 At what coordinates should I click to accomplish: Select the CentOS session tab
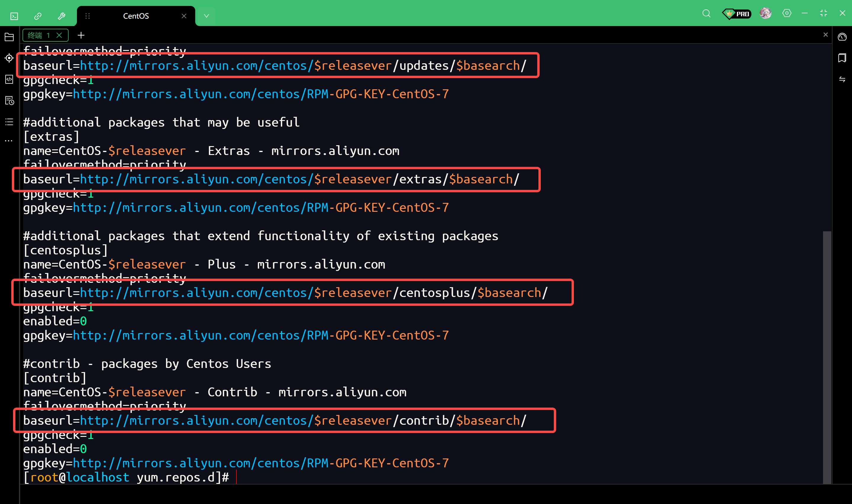(136, 16)
